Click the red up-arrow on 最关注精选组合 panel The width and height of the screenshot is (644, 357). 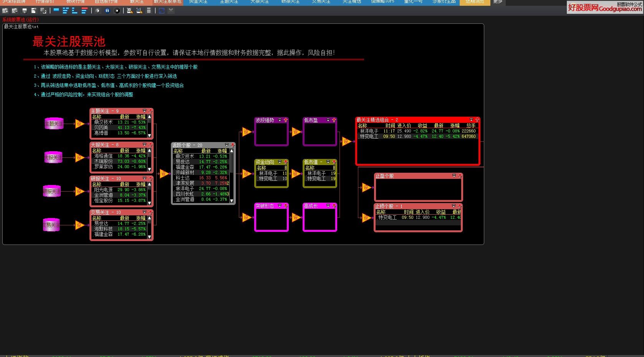click(x=477, y=120)
